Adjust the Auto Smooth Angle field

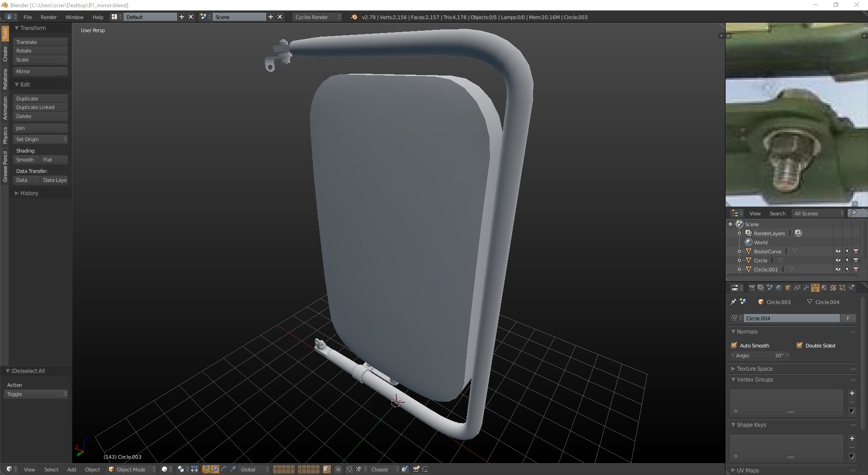760,356
